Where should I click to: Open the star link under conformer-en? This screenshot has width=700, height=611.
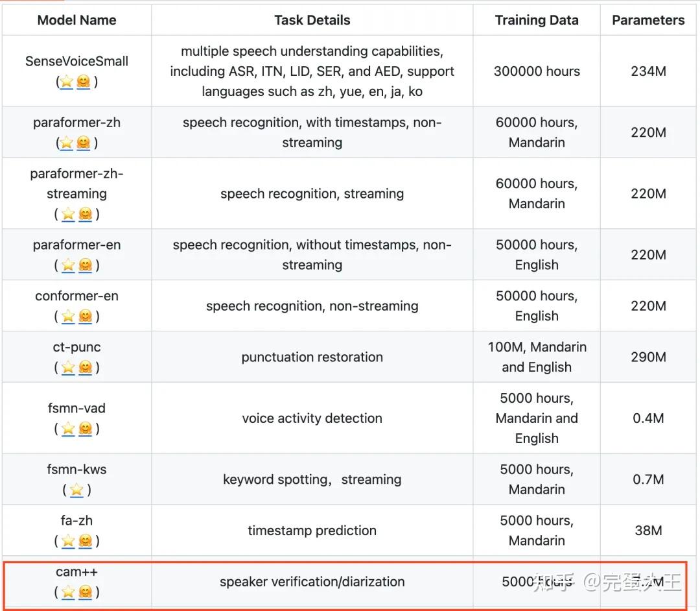[68, 317]
